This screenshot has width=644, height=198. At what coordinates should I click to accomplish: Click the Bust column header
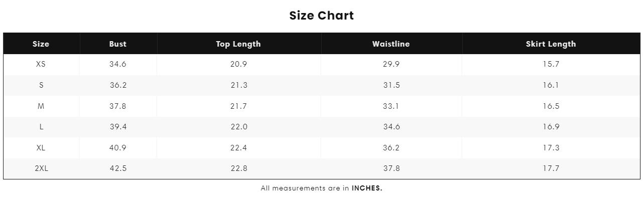[118, 44]
